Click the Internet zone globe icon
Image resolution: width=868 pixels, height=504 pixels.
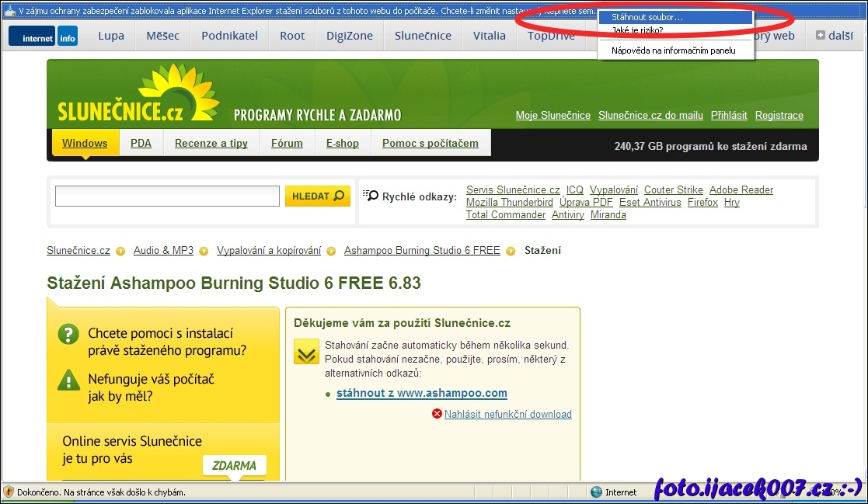[x=596, y=492]
